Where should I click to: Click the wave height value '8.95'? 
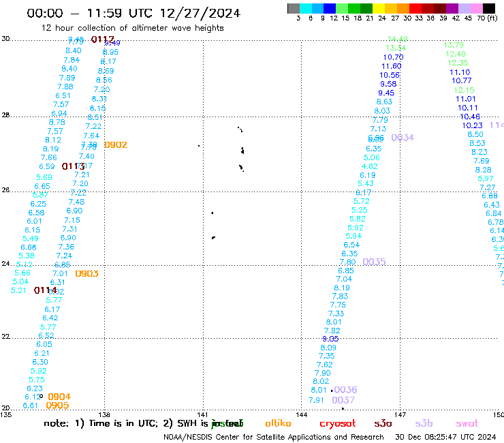[110, 52]
